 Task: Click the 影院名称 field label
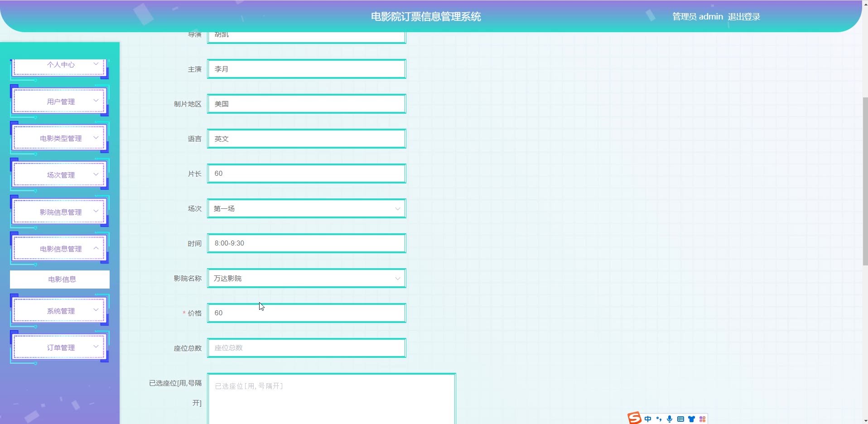pyautogui.click(x=188, y=279)
